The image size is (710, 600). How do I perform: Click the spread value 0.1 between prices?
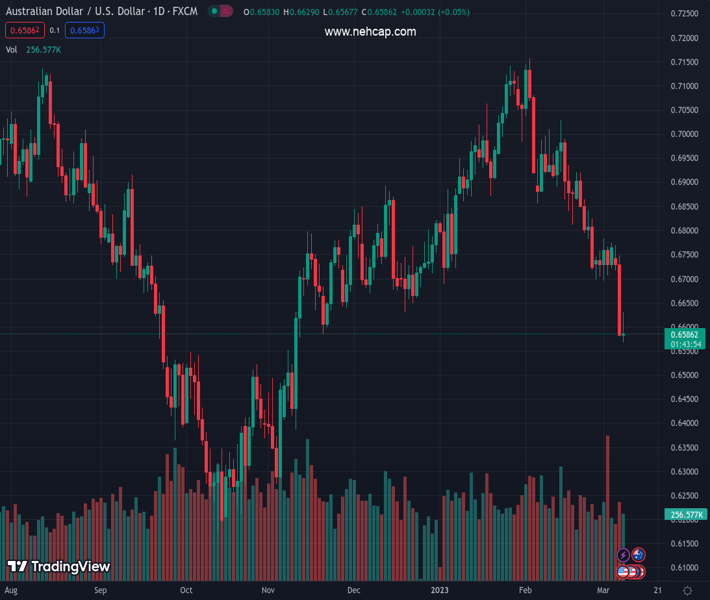(55, 30)
